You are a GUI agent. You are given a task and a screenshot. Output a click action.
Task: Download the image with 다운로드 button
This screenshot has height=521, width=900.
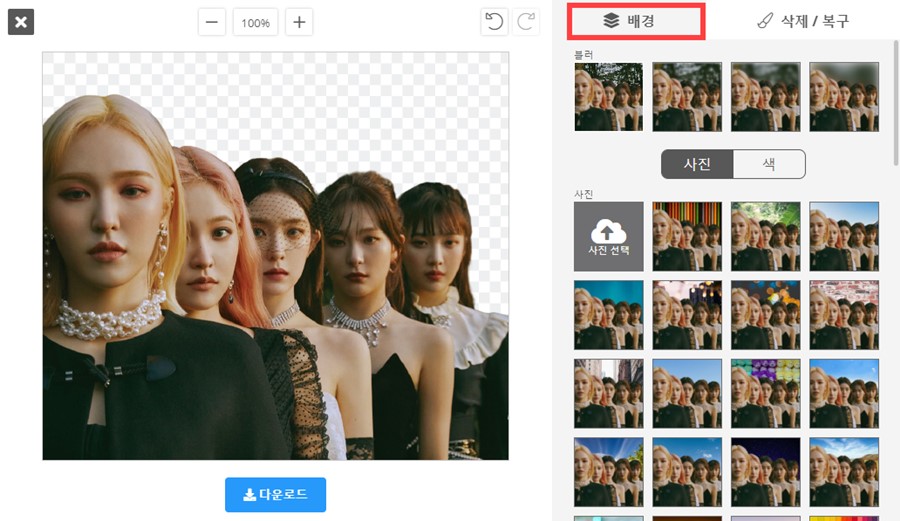276,495
